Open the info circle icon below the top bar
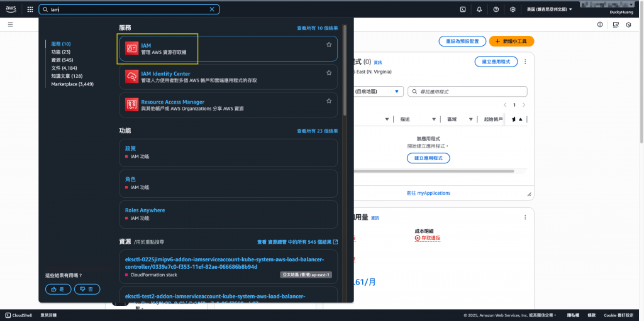This screenshot has width=644, height=321. 599,24
